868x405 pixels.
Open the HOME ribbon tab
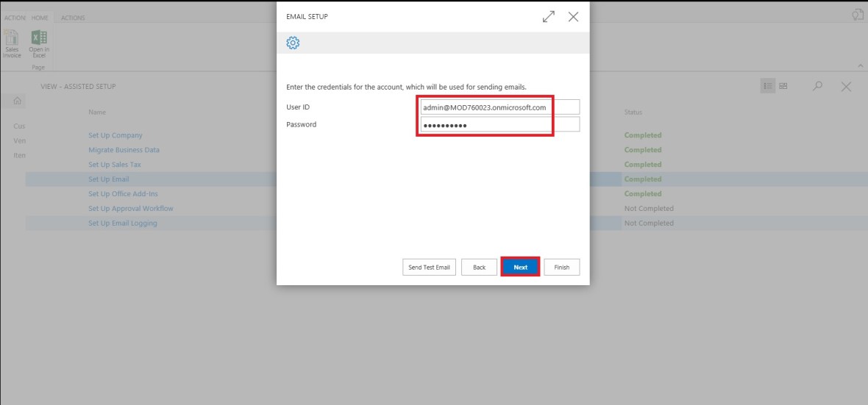(39, 18)
